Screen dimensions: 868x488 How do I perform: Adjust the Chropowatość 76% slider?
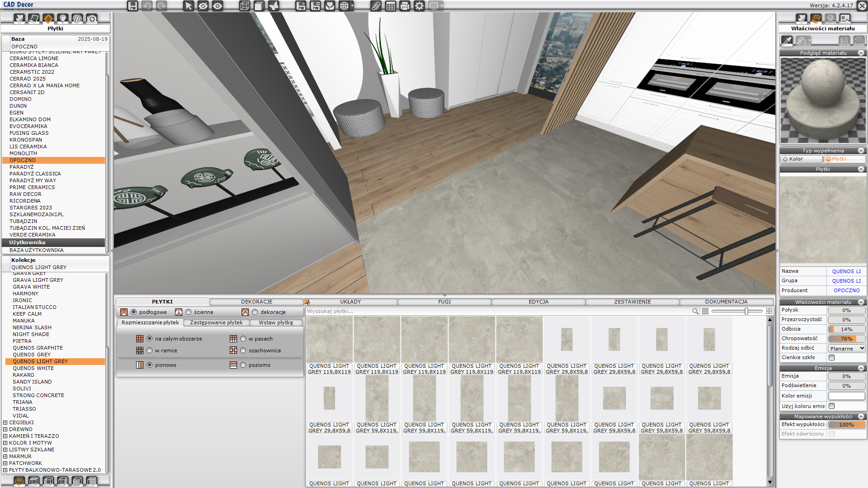pos(846,339)
